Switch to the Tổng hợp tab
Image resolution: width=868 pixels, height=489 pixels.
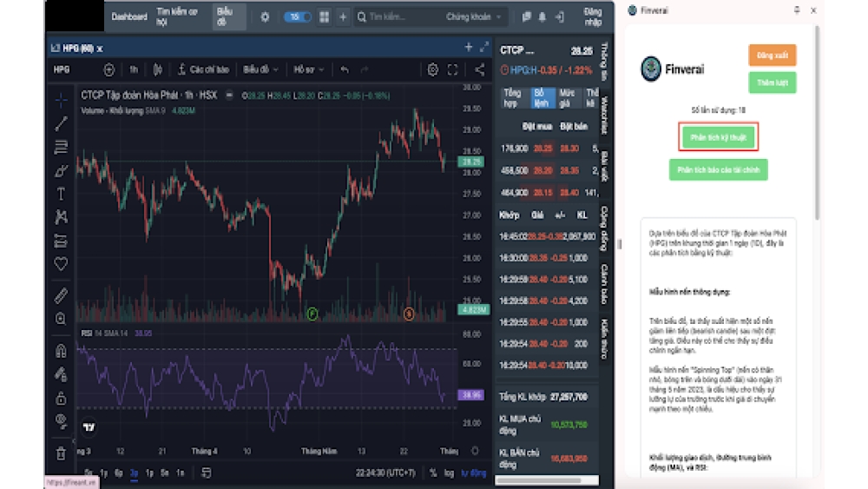511,98
